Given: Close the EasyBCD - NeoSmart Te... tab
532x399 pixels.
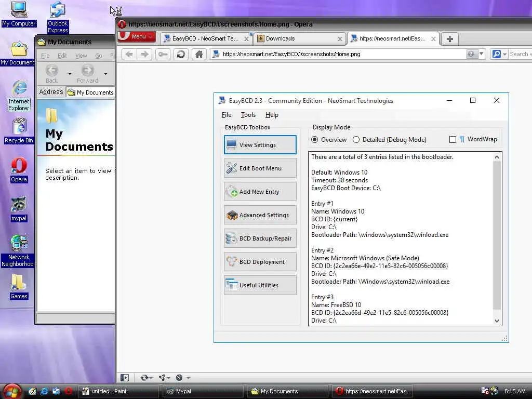Looking at the screenshot, I should click(246, 39).
